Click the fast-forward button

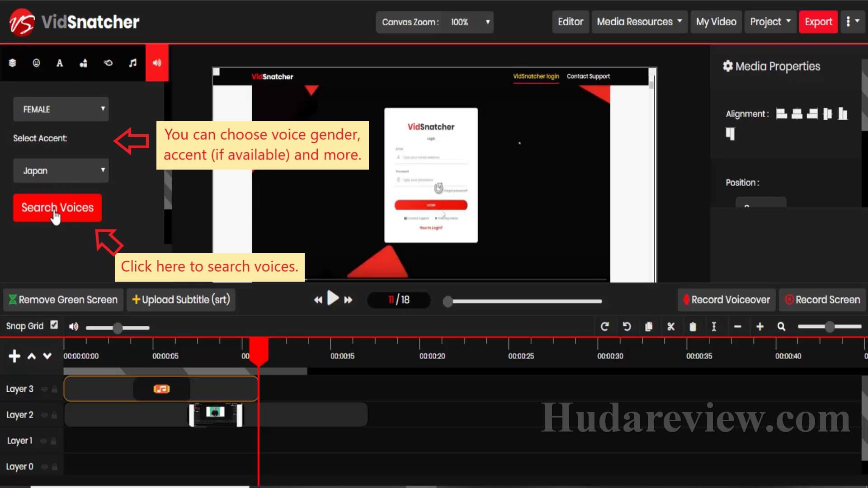point(348,300)
